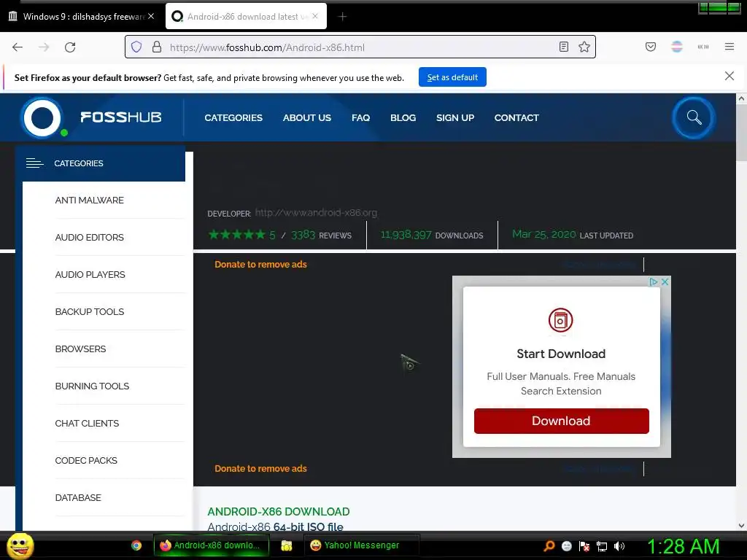Click the AdChoices icon on the ad
Viewport: 747px width, 560px height.
pos(653,282)
